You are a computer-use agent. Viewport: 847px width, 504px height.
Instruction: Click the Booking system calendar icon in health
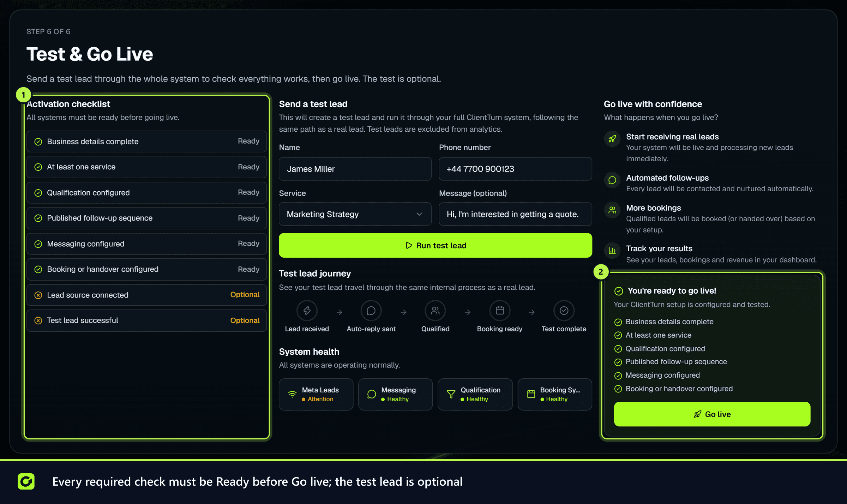pos(531,394)
